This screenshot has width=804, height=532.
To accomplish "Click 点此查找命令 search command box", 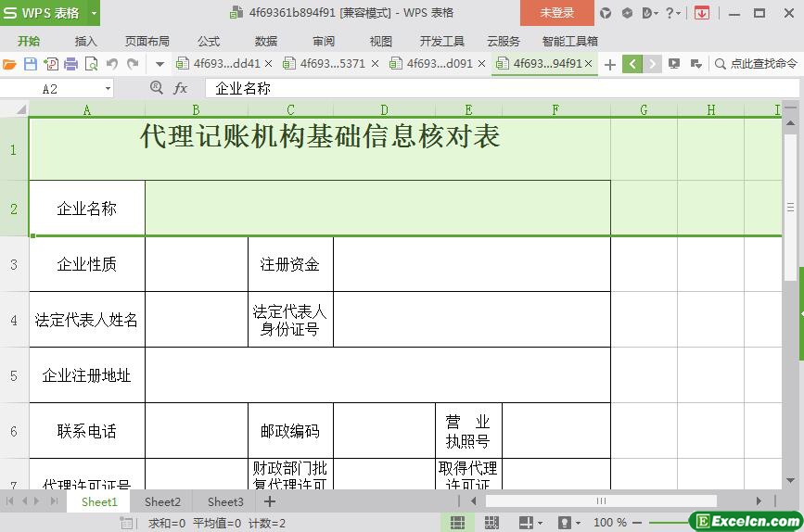I will [756, 64].
